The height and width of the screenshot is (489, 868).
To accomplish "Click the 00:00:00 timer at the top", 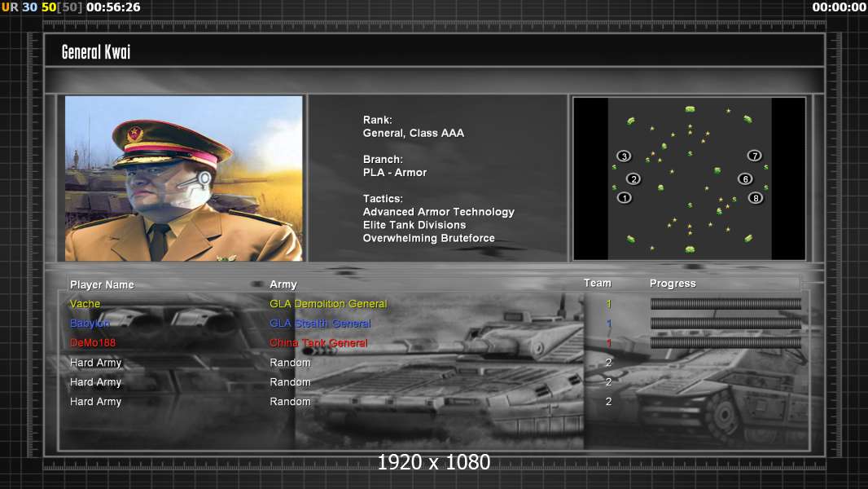I will pos(839,7).
